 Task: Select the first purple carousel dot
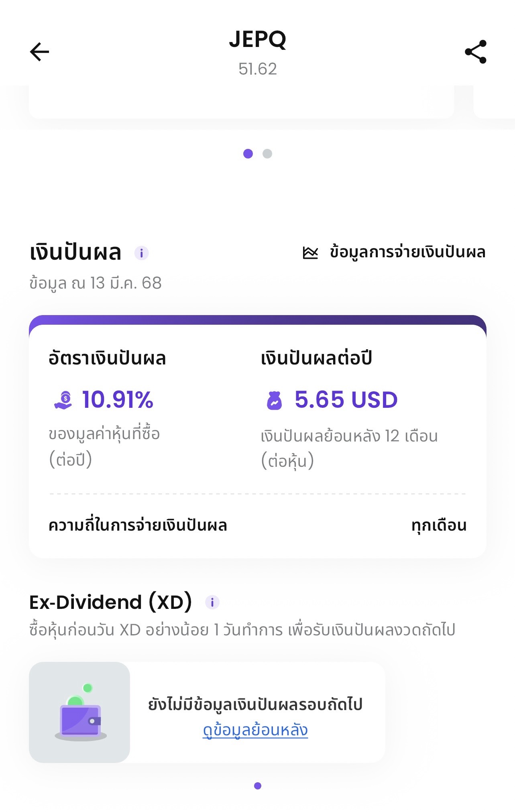(248, 154)
